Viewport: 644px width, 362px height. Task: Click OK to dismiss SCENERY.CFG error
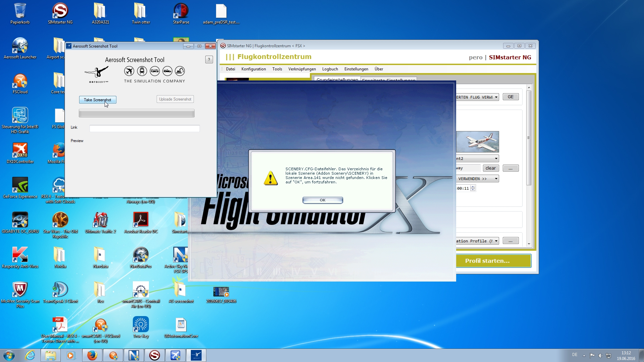click(x=322, y=200)
